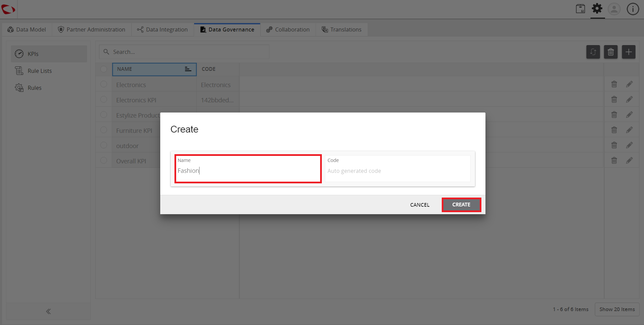Click the Name input field with Fashion
Image resolution: width=644 pixels, height=325 pixels.
coord(248,169)
